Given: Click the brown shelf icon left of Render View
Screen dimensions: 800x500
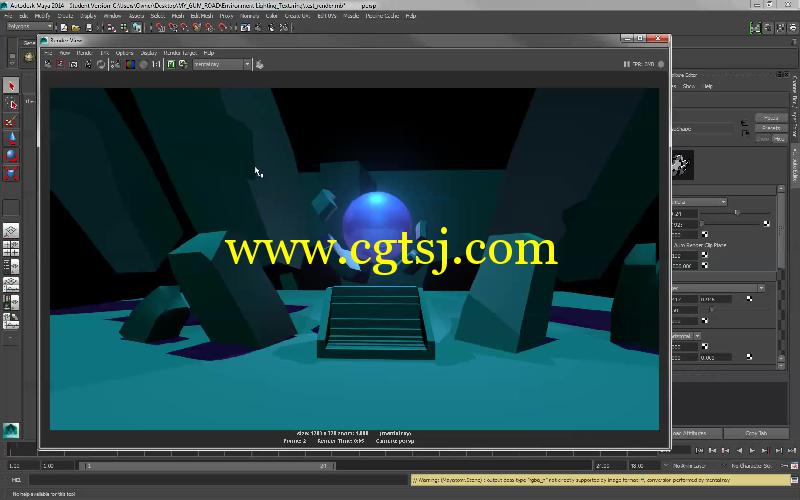Looking at the screenshot, I should click(29, 57).
